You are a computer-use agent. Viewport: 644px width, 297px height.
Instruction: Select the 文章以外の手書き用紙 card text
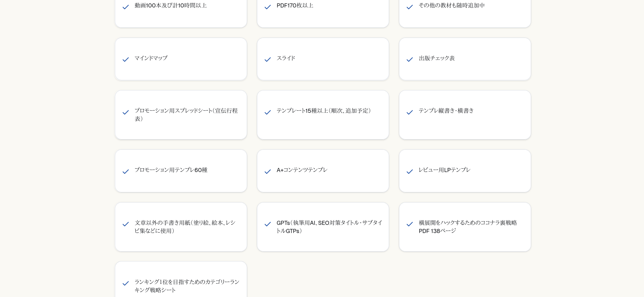[185, 227]
